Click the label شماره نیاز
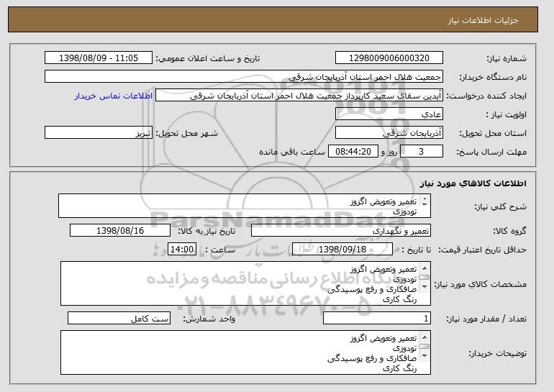The width and height of the screenshot is (554, 392). pos(507,59)
